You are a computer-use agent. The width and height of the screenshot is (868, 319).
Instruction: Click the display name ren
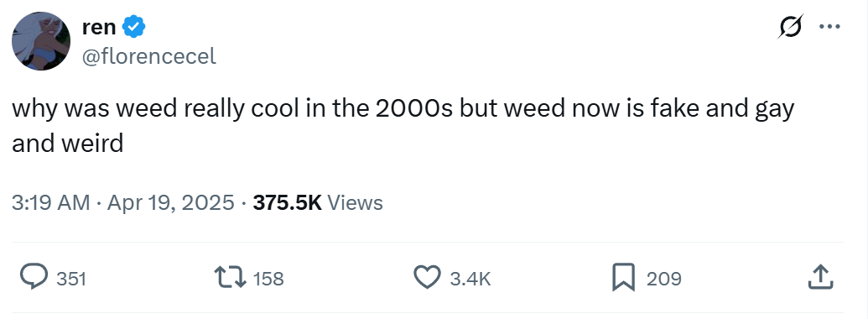[99, 27]
